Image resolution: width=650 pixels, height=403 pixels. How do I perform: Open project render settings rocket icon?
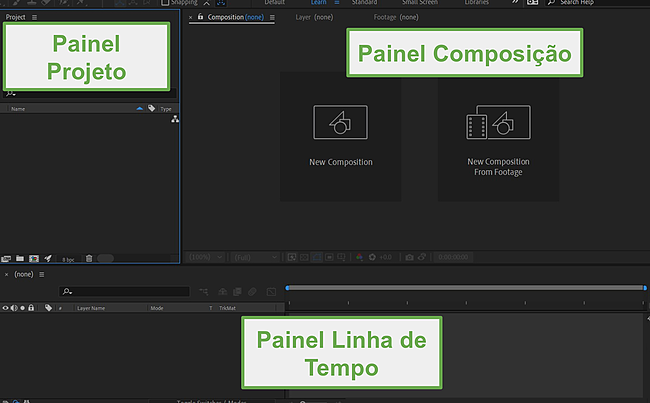(x=48, y=258)
